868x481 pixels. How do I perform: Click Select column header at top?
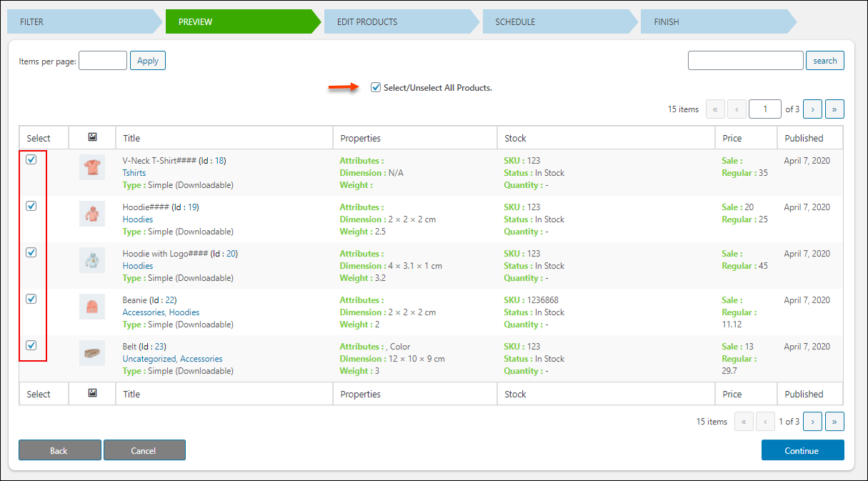pyautogui.click(x=39, y=138)
